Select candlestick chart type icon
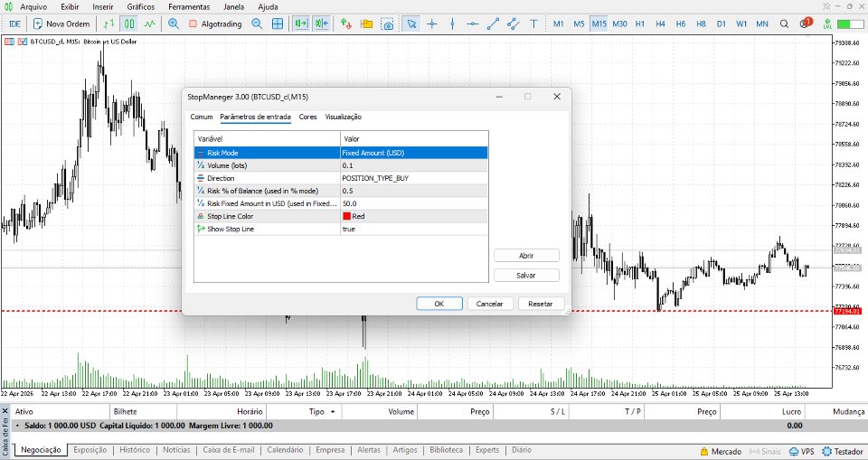This screenshot has width=868, height=460. (129, 23)
